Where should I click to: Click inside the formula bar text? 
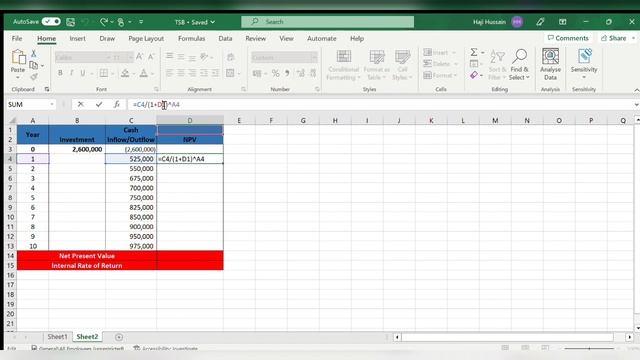(x=156, y=104)
